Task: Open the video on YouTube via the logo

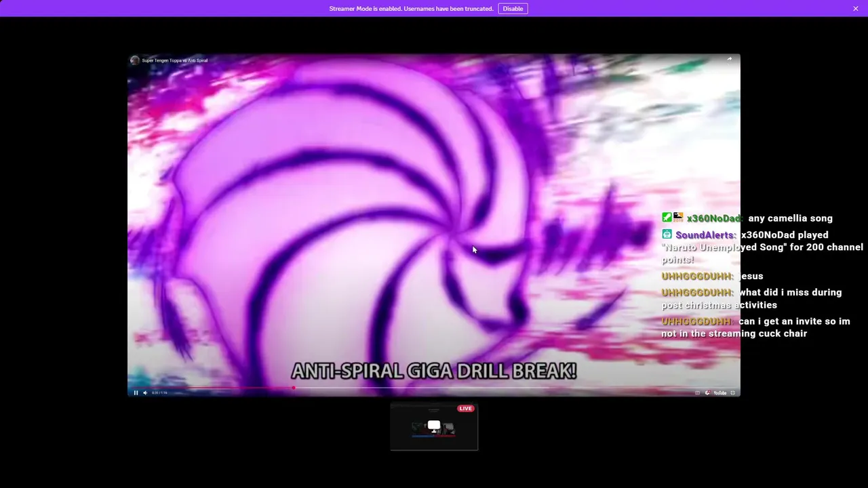Action: (x=720, y=392)
